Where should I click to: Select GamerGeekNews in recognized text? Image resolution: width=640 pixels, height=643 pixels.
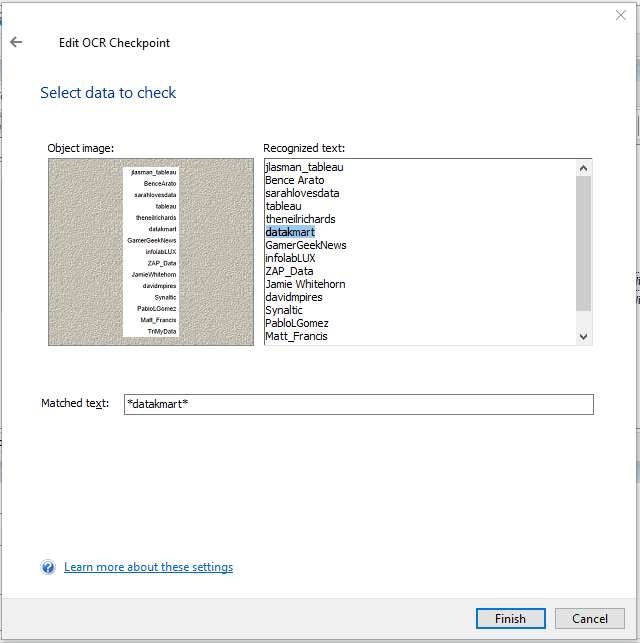click(306, 245)
